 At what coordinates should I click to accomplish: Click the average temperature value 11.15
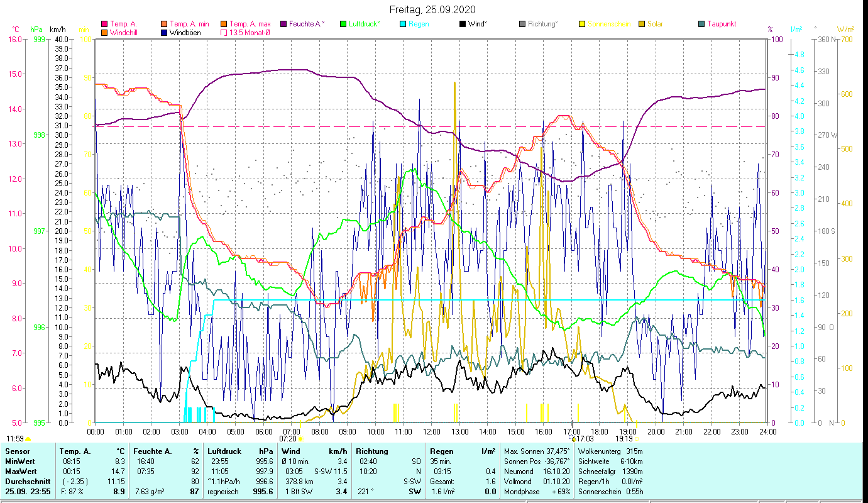[118, 482]
